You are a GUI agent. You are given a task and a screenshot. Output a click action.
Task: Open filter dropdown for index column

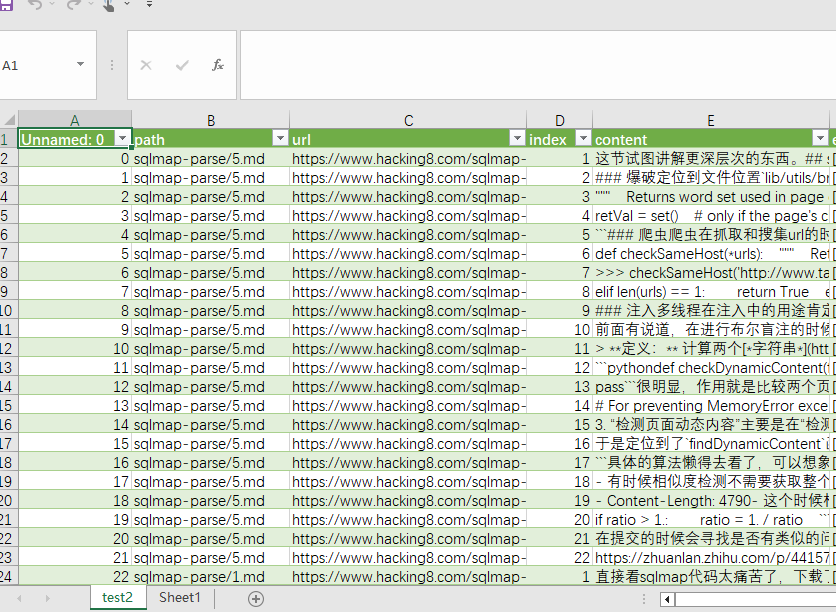pyautogui.click(x=583, y=139)
